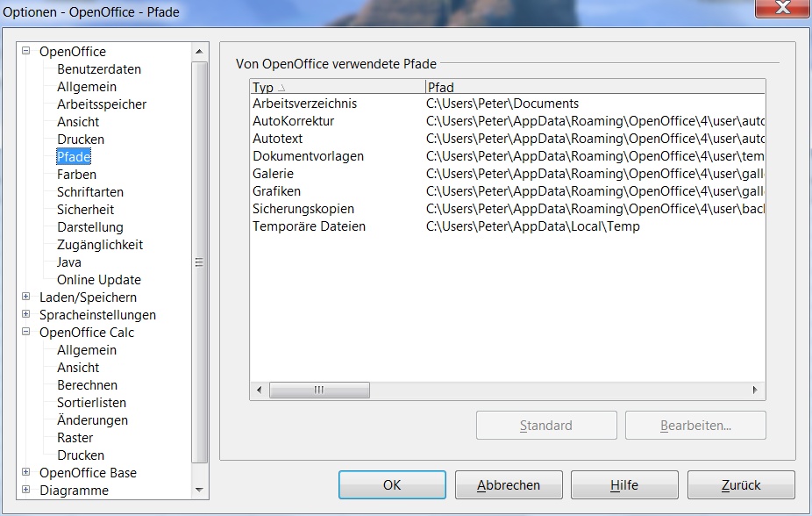
Task: Select the AutoKorrektur path entry
Action: (507, 121)
